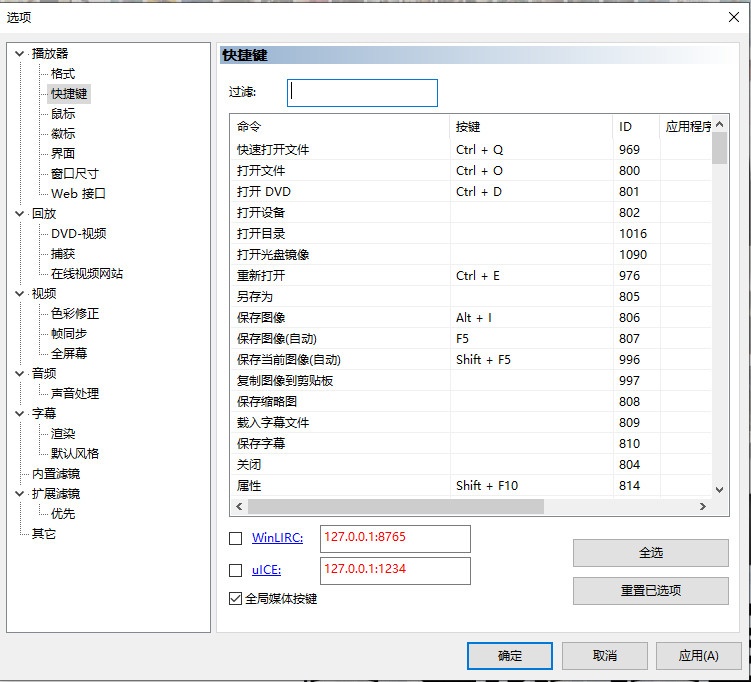Click the horizontal scrollbar right arrow
This screenshot has height=682, width=751.
[x=703, y=506]
